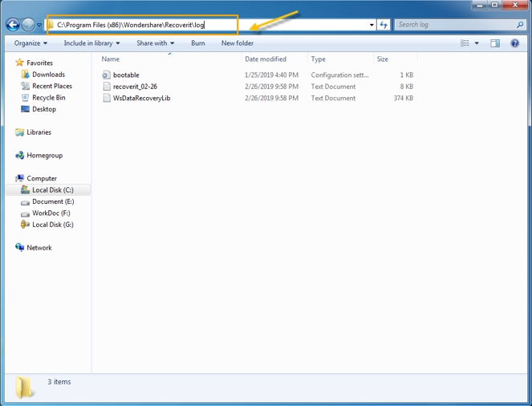
Task: Open the Share with menu
Action: coord(155,43)
